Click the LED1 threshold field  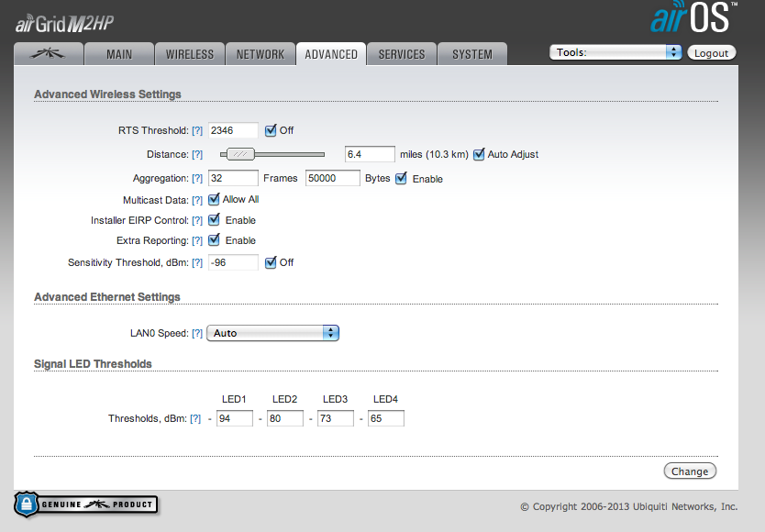[235, 418]
